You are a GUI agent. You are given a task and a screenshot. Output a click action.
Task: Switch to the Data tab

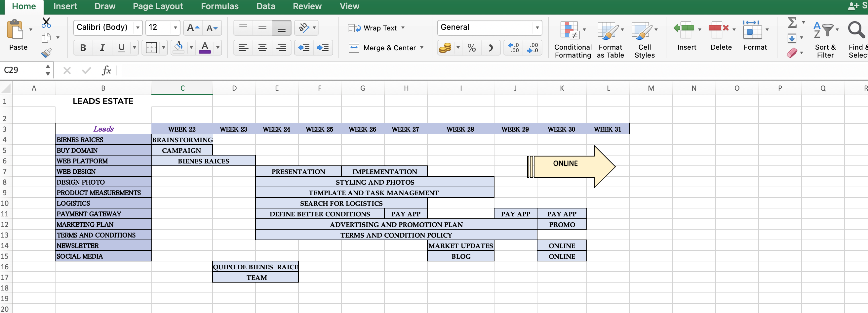coord(265,6)
